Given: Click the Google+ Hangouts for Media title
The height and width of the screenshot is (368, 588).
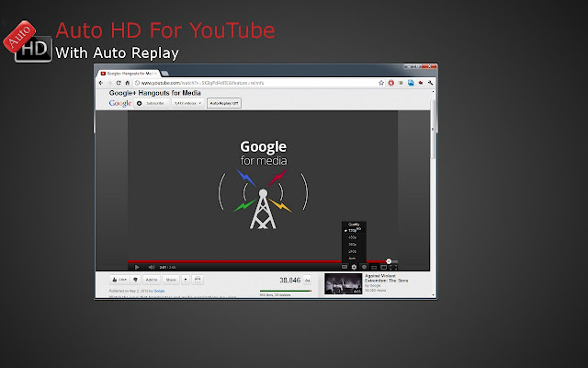Looking at the screenshot, I should 155,93.
